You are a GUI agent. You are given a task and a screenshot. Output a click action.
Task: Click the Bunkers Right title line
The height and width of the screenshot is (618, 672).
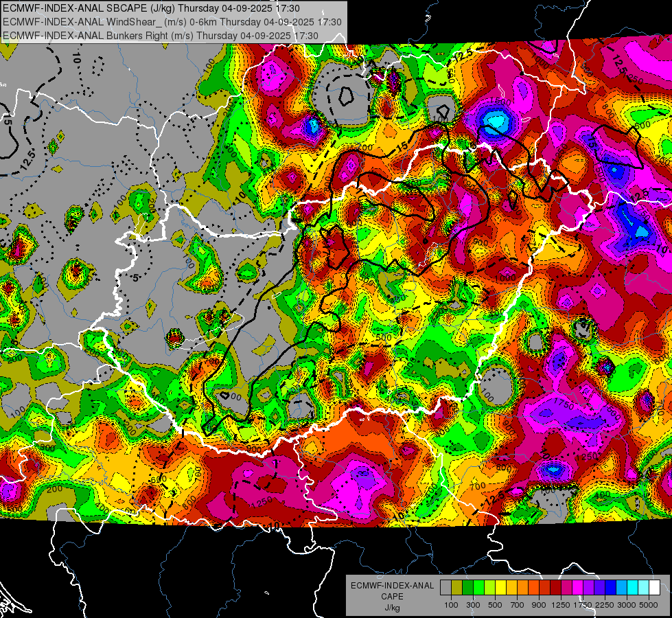tap(161, 36)
